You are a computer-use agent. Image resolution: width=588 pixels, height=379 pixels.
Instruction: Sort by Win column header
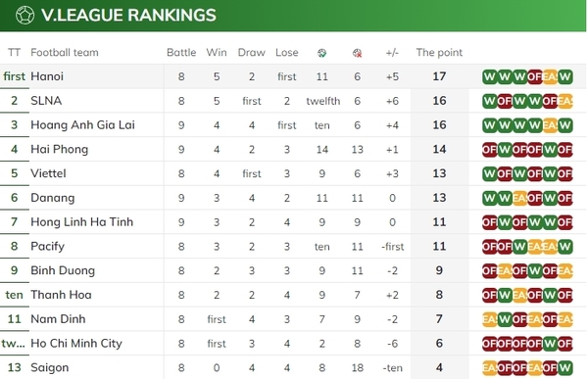click(217, 53)
